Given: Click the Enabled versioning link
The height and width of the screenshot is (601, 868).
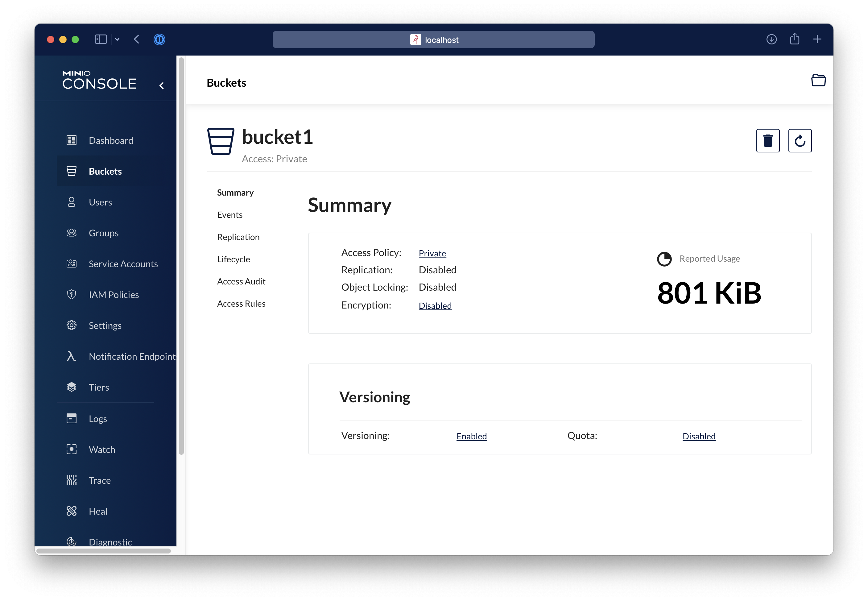Looking at the screenshot, I should pos(471,436).
